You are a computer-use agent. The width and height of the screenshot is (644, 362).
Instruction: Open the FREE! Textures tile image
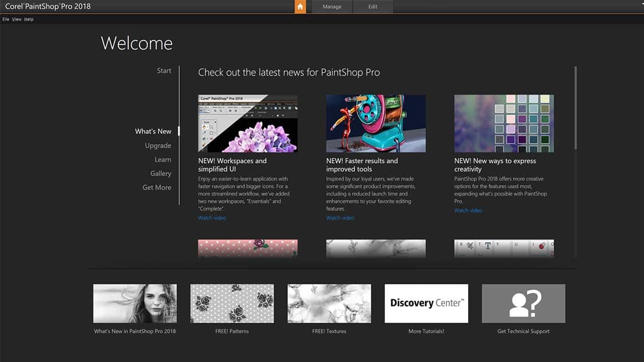point(329,304)
